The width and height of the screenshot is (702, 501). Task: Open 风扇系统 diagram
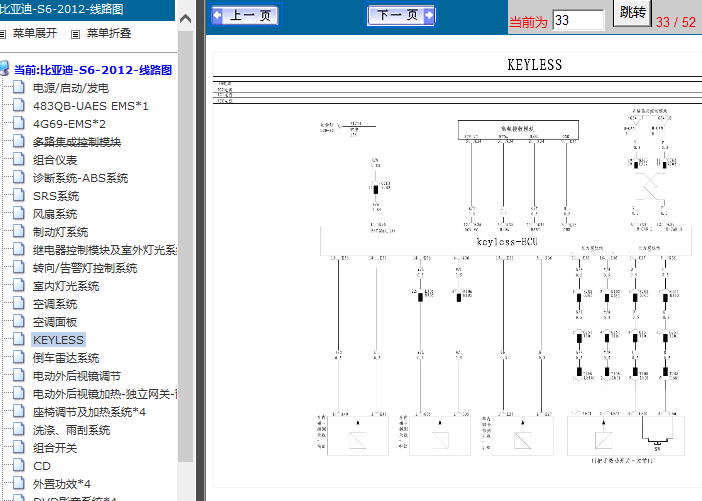coord(55,214)
